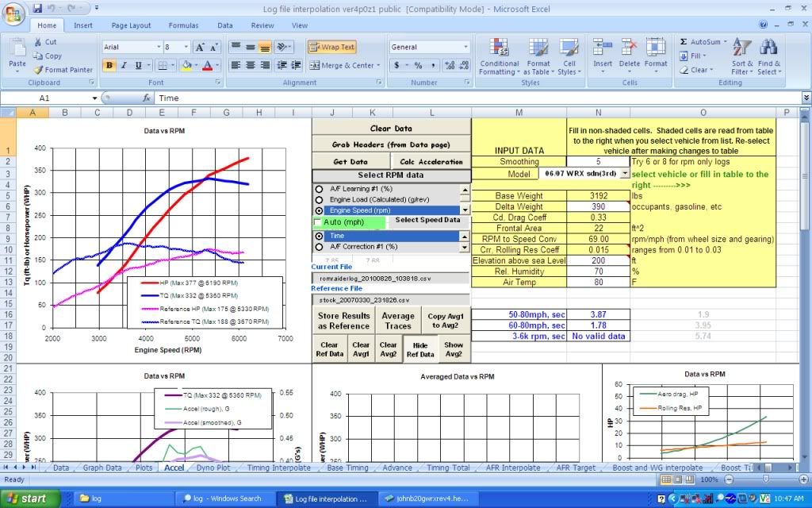Enable the Auto (mph) checkbox
The height and width of the screenshot is (508, 812).
[x=319, y=222]
